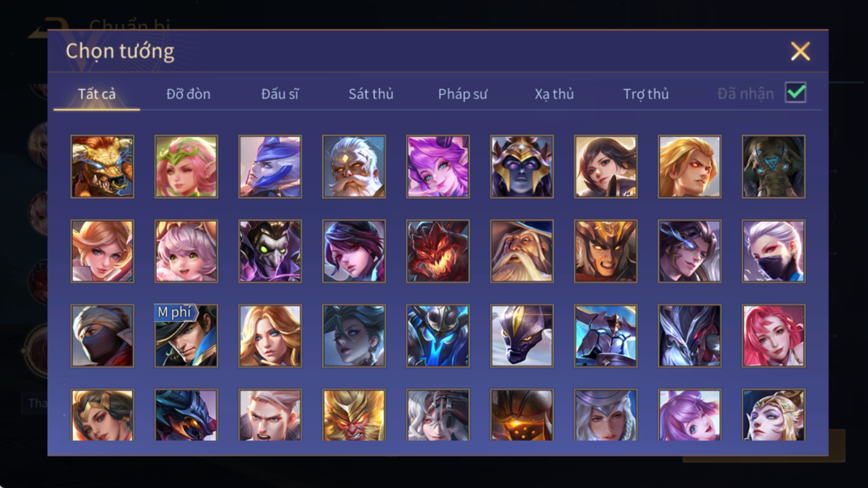Select the green-eyed dark joker hero portrait

click(270, 251)
